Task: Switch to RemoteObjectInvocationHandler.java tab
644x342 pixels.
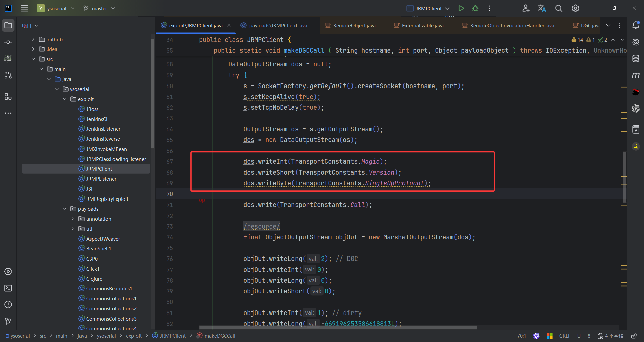Action: click(x=508, y=25)
